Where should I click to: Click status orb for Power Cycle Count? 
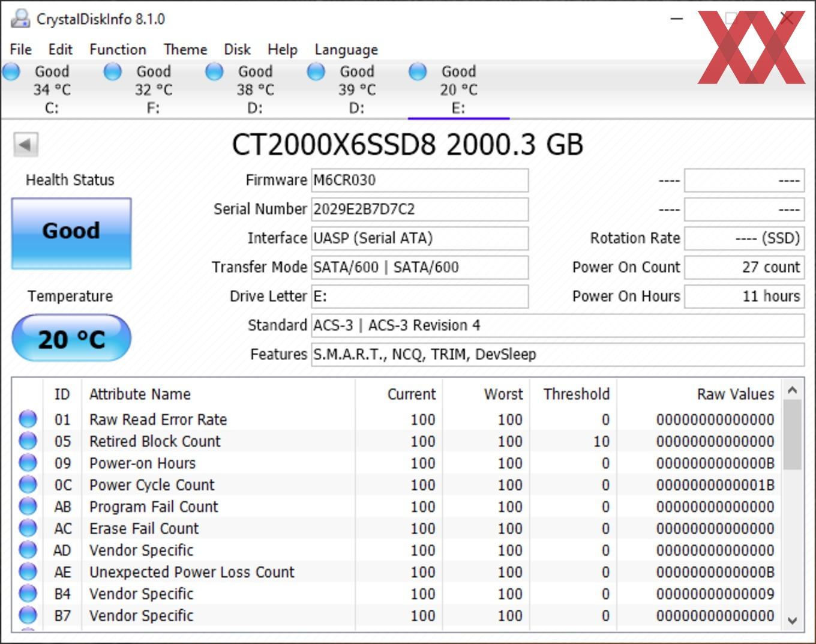point(28,484)
